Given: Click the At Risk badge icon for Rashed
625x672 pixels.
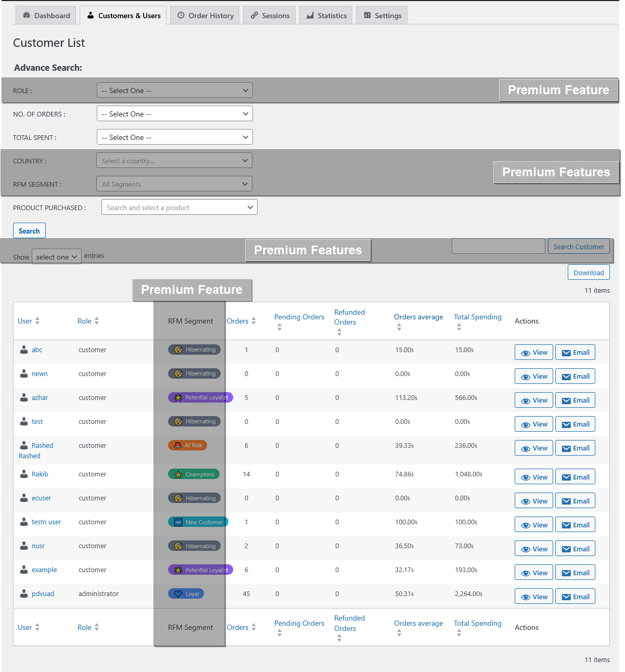Looking at the screenshot, I should click(x=177, y=445).
